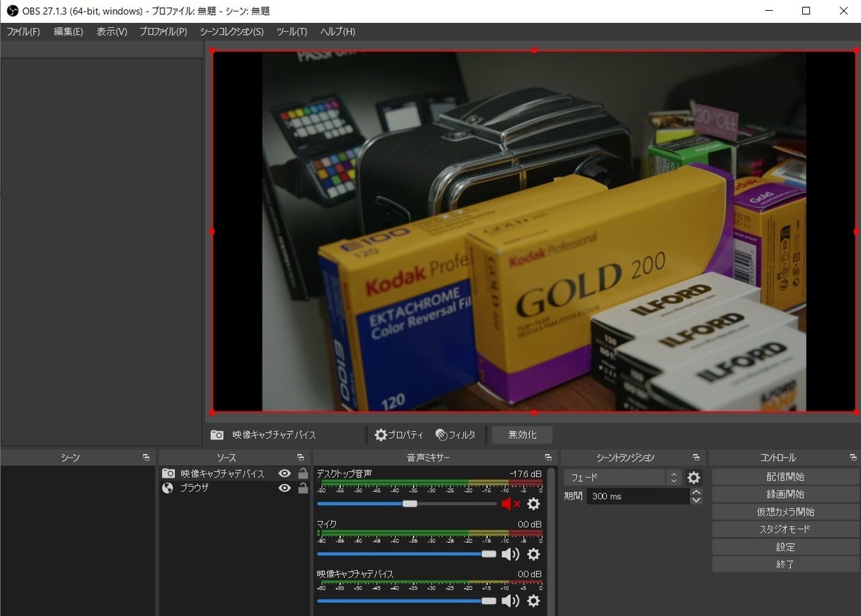Mute the マイク speaker icon
Viewport: 861px width, 616px height.
[510, 554]
